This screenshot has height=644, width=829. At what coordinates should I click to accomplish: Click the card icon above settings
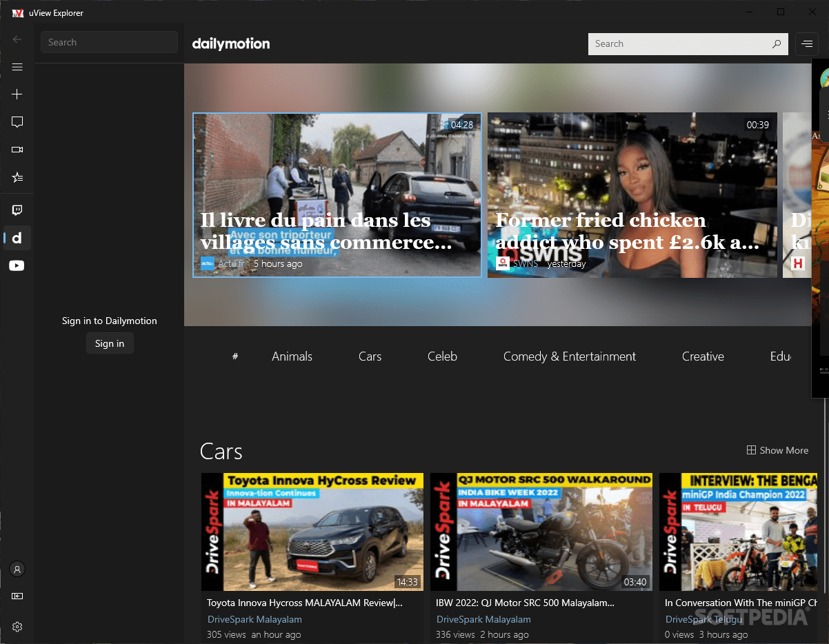(x=17, y=596)
